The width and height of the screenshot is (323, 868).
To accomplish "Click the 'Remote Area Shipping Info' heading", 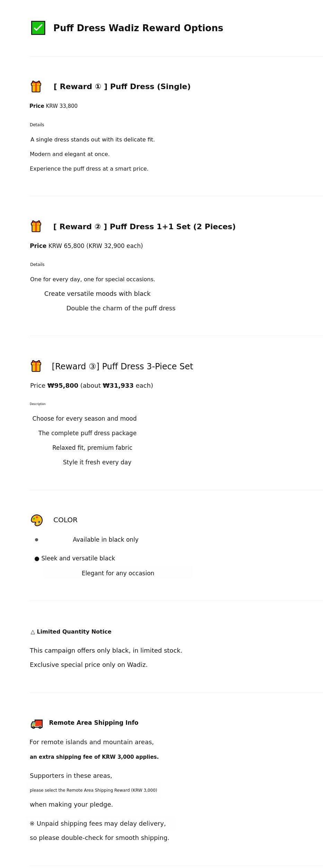I will [x=94, y=723].
